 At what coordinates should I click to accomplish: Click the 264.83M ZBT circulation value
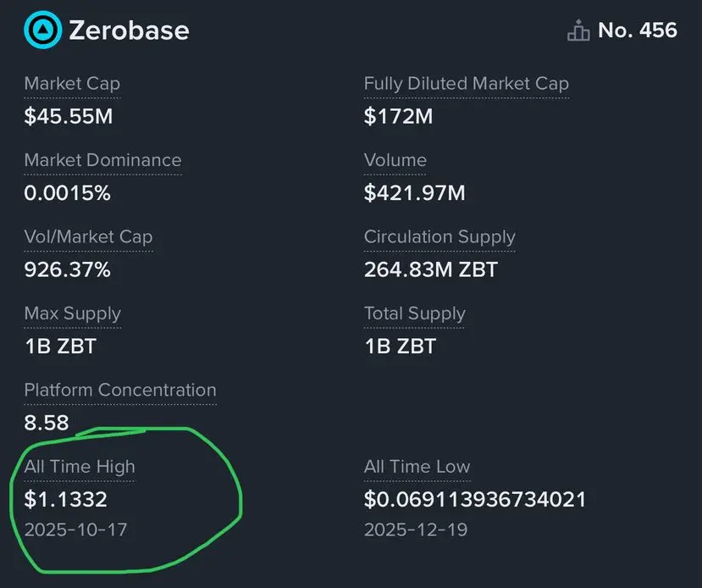coord(430,270)
